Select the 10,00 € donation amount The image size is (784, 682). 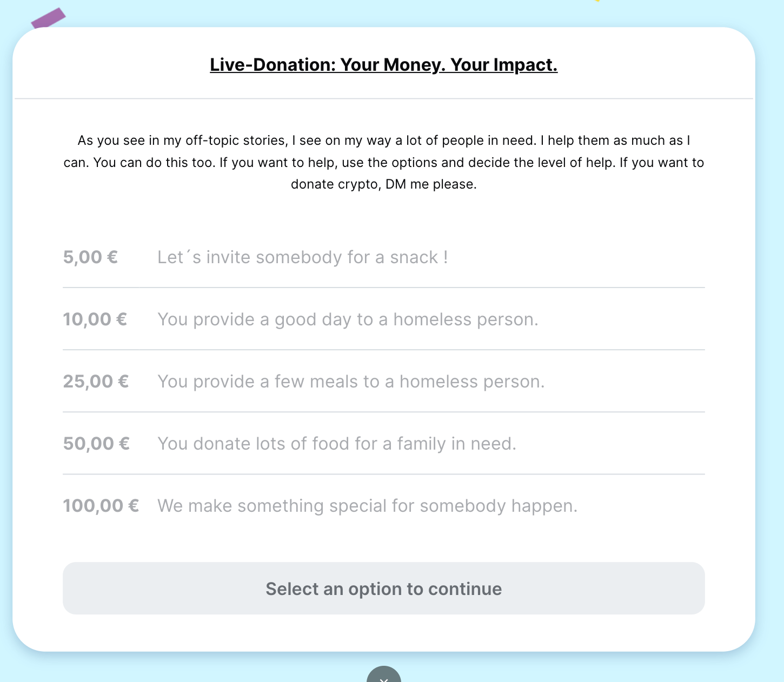(x=95, y=319)
